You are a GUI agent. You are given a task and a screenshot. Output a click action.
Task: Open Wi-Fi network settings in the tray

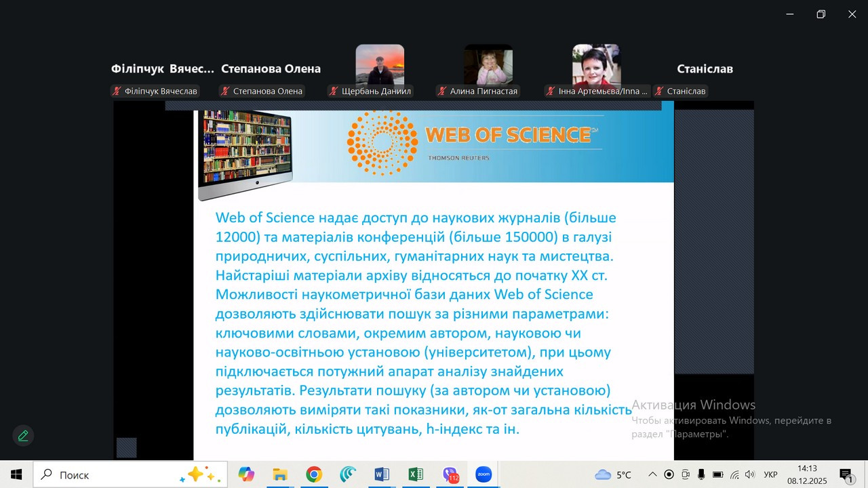(734, 474)
